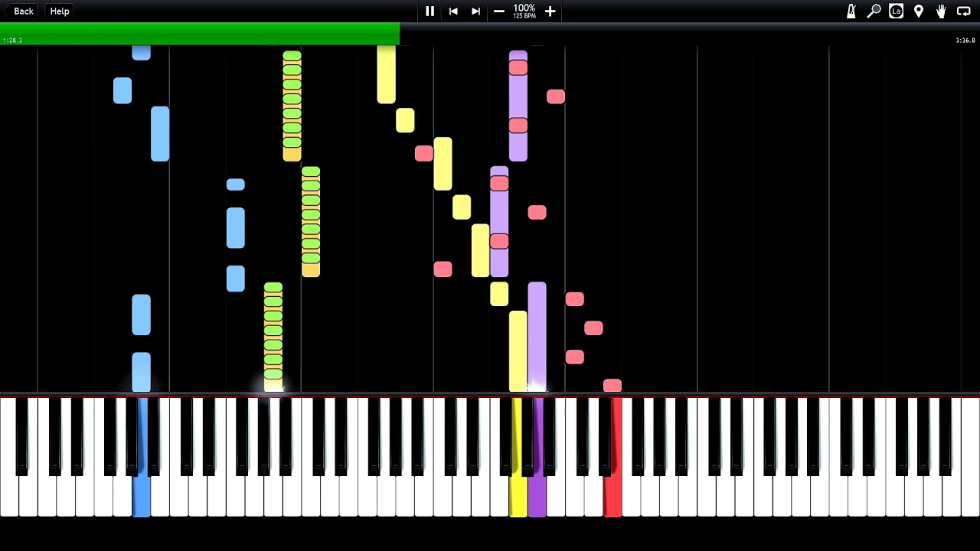Image resolution: width=980 pixels, height=551 pixels.
Task: Open the magnifier zoom tool
Action: click(x=874, y=11)
